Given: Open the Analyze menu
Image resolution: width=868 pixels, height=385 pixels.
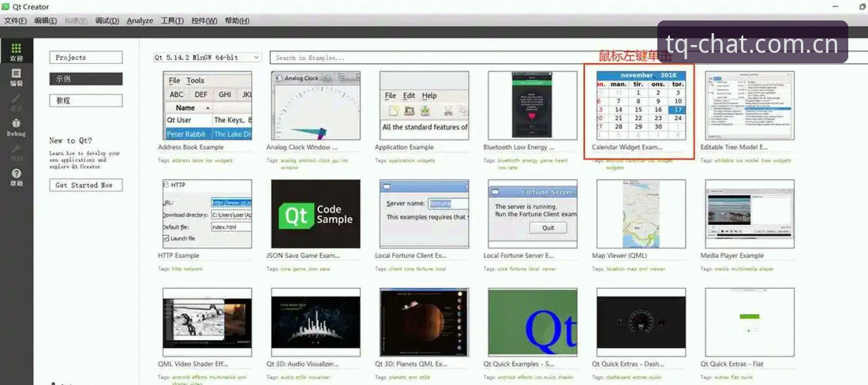Looking at the screenshot, I should 140,21.
